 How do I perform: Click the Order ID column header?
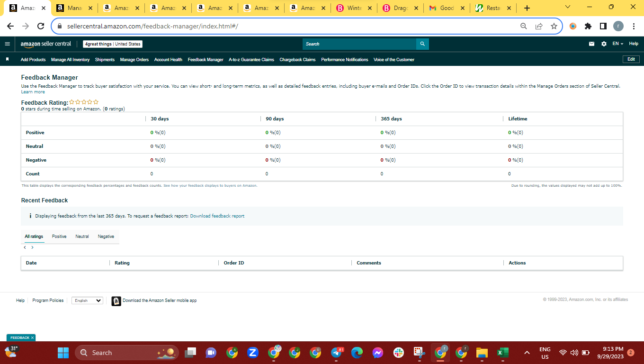(234, 263)
